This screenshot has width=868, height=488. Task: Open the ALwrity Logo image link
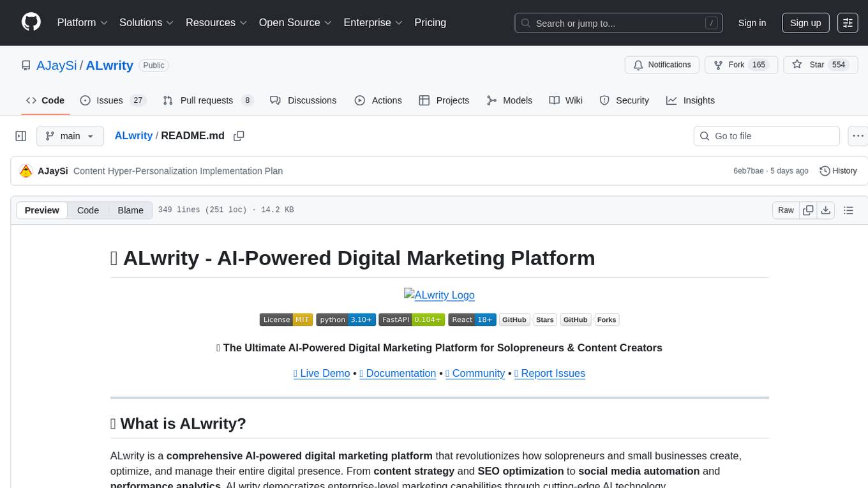[x=439, y=295]
